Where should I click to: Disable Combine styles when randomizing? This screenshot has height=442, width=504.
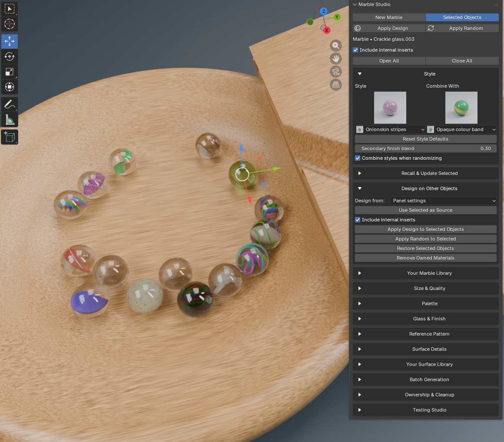coord(358,158)
